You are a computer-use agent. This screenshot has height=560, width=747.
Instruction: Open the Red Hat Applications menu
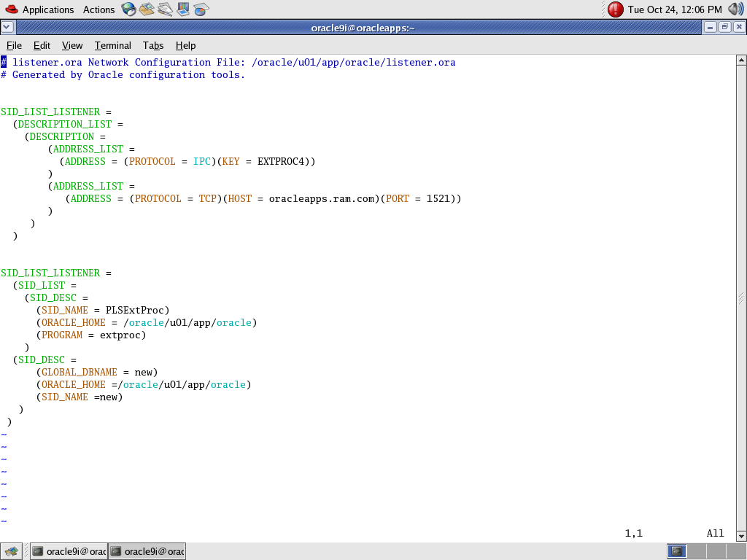pyautogui.click(x=39, y=9)
